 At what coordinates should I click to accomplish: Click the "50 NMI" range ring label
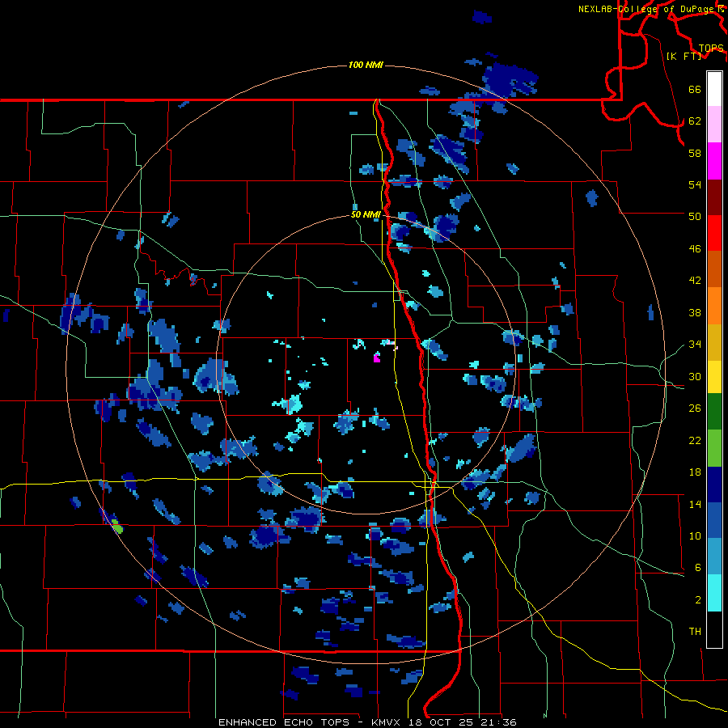click(x=366, y=214)
